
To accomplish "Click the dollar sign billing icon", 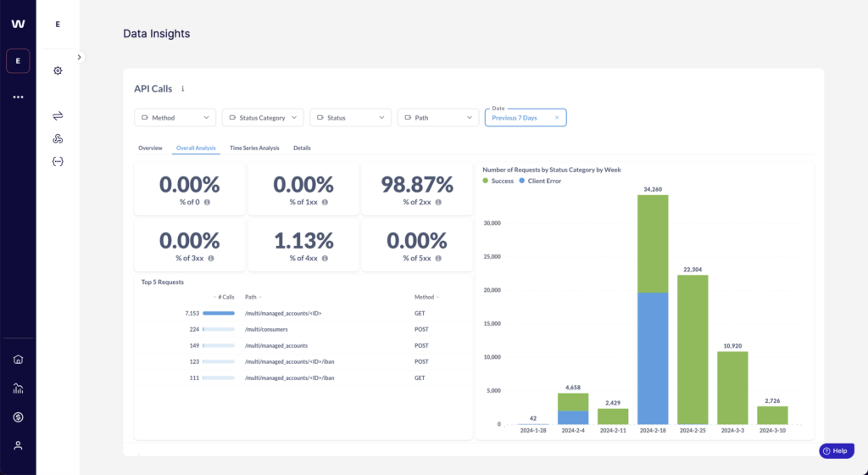I will (18, 417).
